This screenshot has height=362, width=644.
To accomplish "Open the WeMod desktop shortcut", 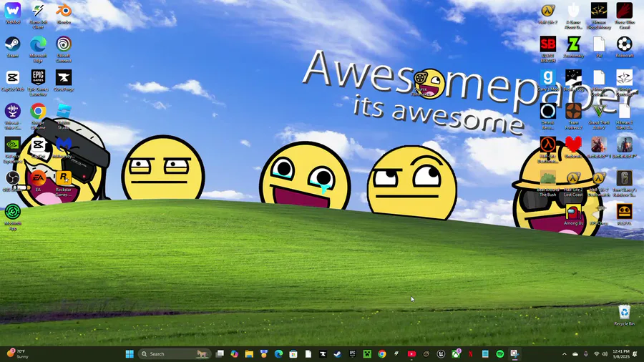I will (x=13, y=14).
